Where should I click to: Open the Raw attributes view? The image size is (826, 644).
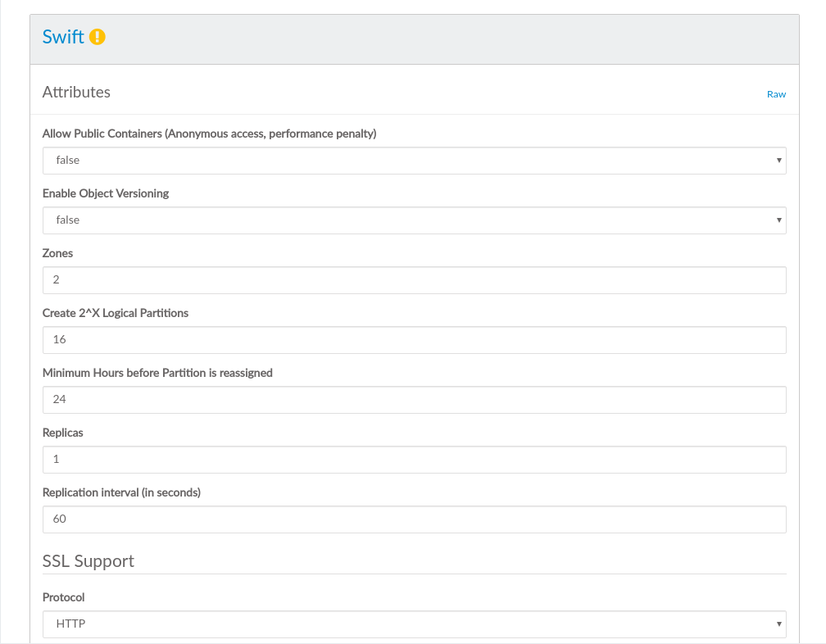pyautogui.click(x=775, y=94)
